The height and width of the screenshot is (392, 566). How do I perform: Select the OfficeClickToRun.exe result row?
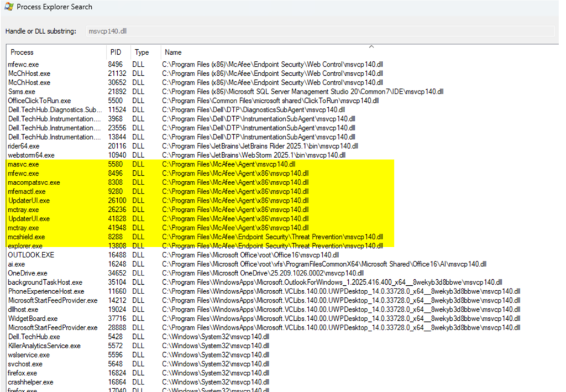pos(39,101)
